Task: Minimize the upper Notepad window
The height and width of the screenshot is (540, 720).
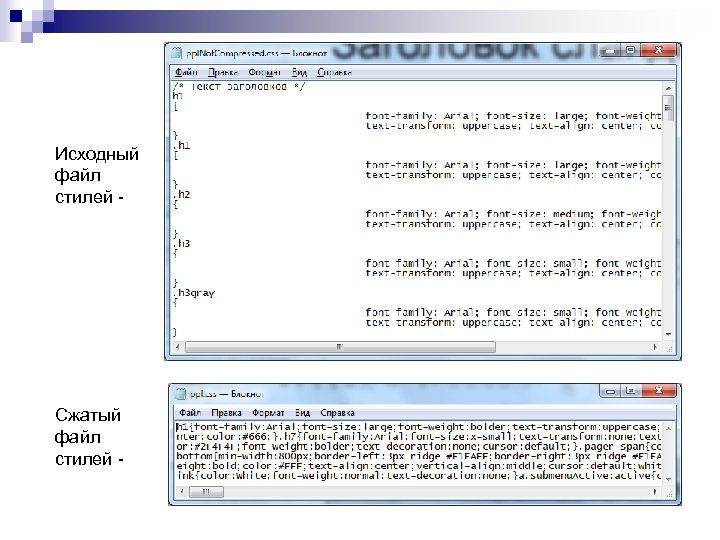Action: (x=610, y=50)
